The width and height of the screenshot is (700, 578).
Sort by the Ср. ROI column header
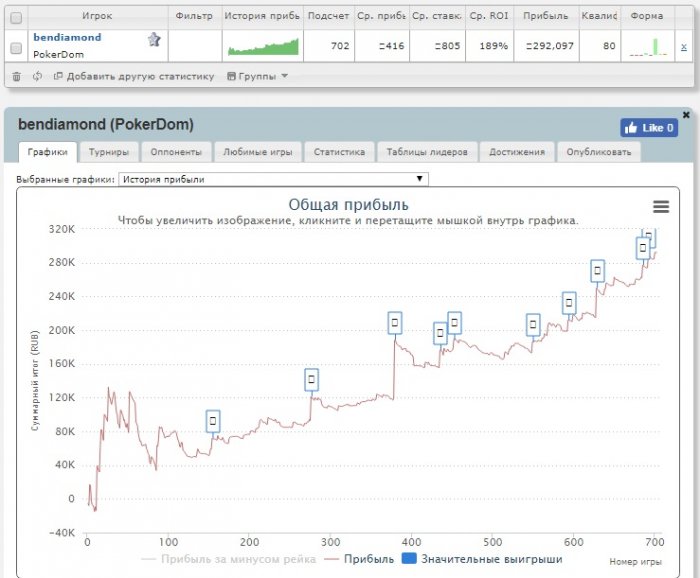(x=489, y=16)
